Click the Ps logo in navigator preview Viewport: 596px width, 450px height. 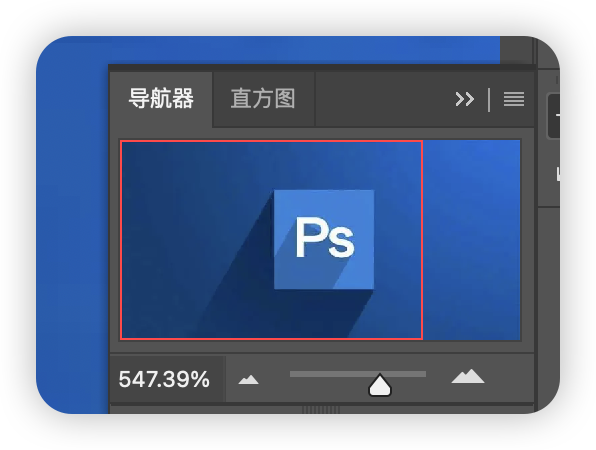coord(324,239)
